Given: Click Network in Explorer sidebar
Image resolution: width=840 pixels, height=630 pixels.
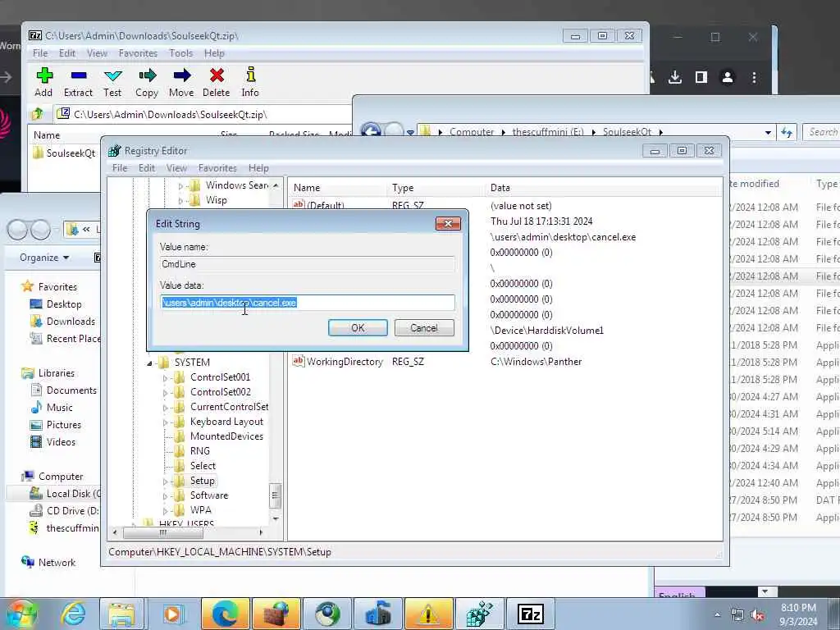Looking at the screenshot, I should (x=57, y=563).
